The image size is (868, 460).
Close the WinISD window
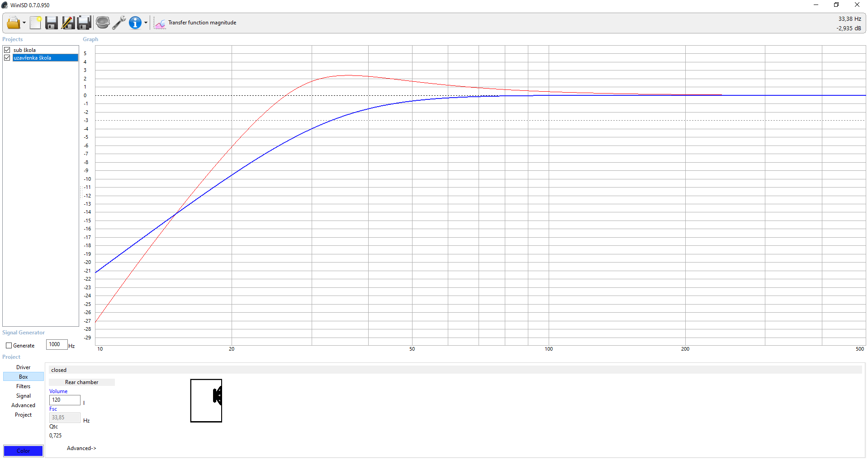click(857, 5)
